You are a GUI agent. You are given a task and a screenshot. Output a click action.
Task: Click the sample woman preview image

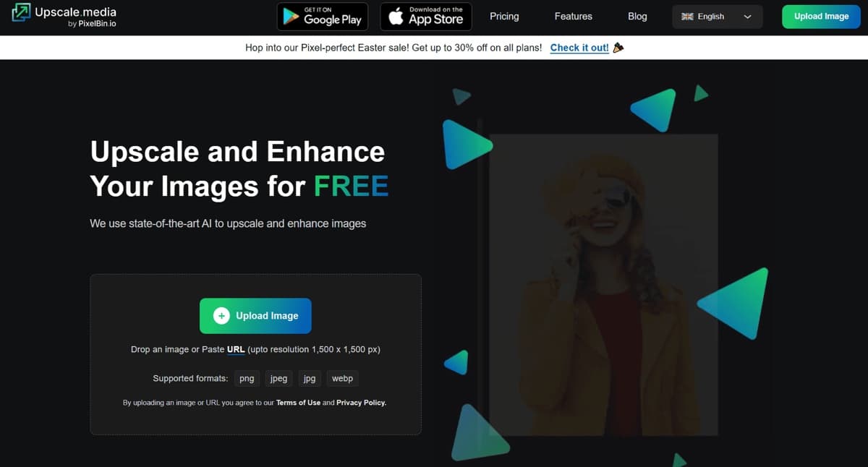[x=603, y=285]
